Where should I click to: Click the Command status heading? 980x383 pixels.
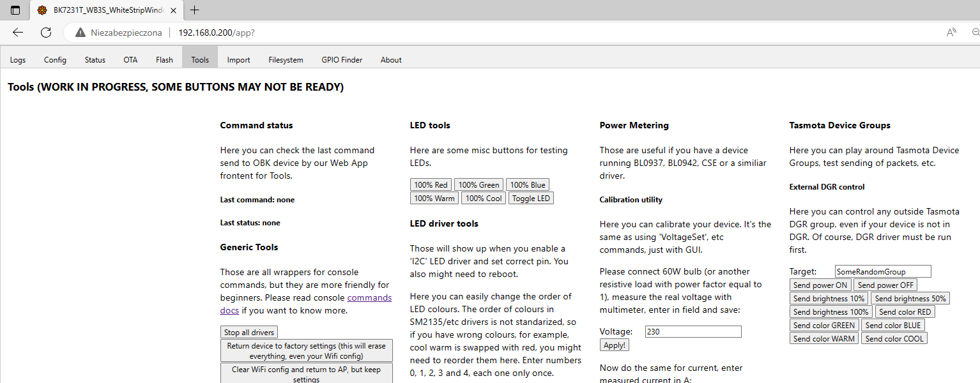(x=256, y=125)
